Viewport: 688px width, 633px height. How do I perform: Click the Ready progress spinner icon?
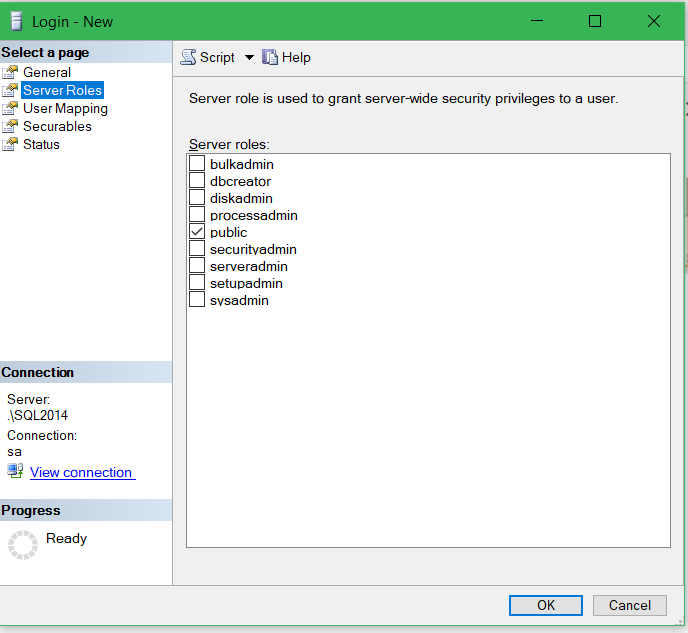(x=23, y=545)
